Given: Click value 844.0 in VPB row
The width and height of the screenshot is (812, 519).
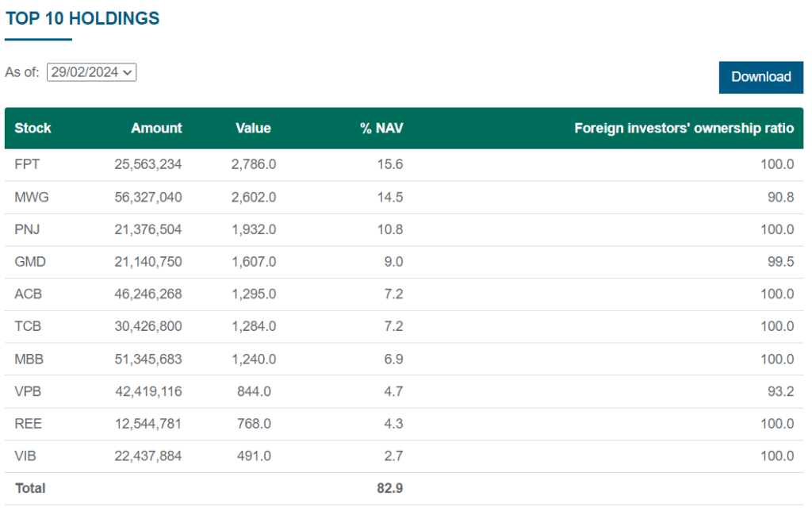Looking at the screenshot, I should 254,391.
